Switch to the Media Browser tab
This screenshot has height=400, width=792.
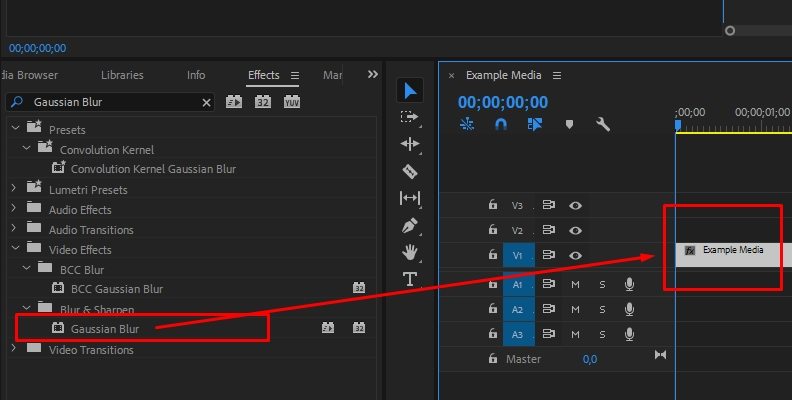tap(29, 75)
